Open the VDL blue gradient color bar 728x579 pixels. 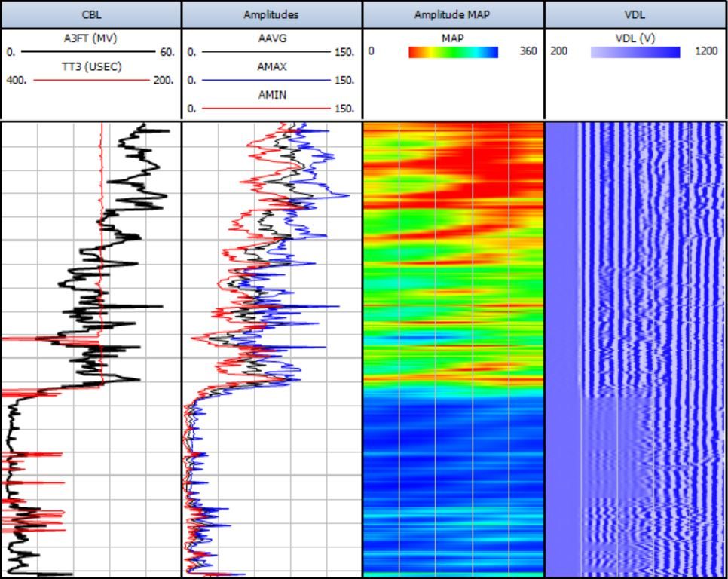point(635,52)
